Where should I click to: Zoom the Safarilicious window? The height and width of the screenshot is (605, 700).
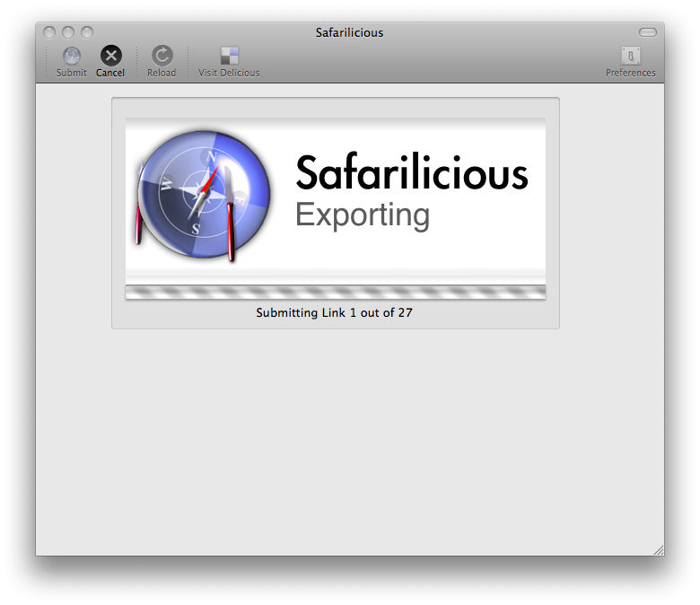[x=87, y=32]
